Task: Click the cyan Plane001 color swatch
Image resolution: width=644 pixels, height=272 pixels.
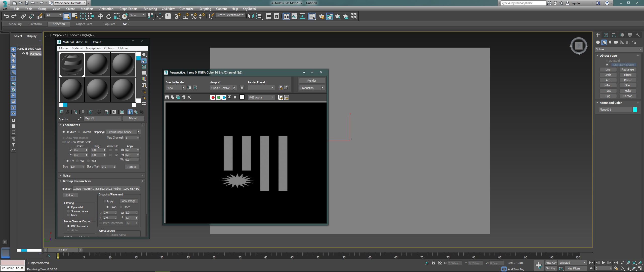Action: (635, 110)
